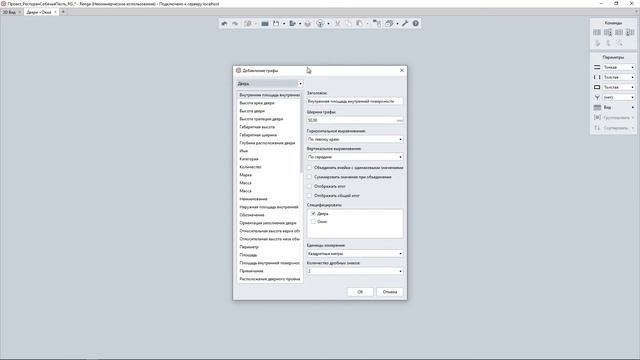Screen dimensions: 640x360
Task: Open horizontal alignment dropdown
Action: tap(355, 139)
